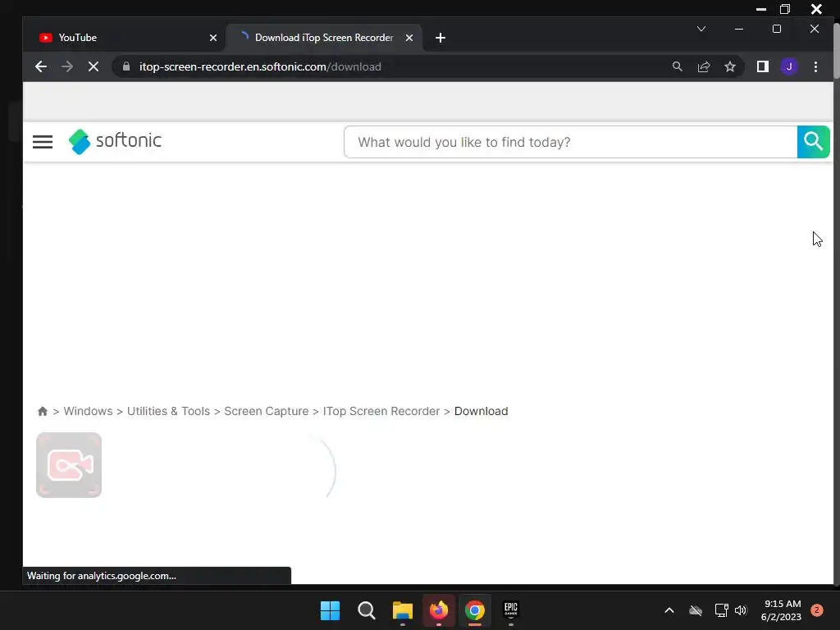Share this page icon

(x=703, y=66)
